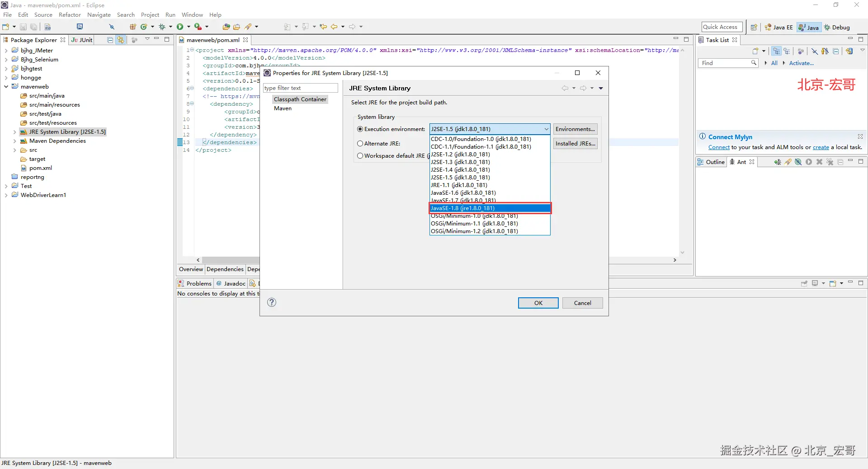Click the Scheduled view icon in Task List

click(787, 51)
